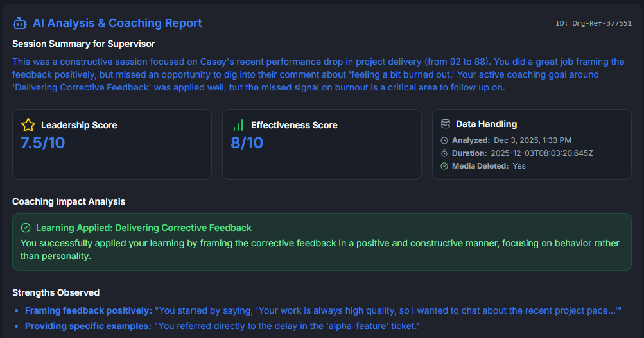Click the check circle icon by Media Deleted
644x338 pixels.
(444, 166)
